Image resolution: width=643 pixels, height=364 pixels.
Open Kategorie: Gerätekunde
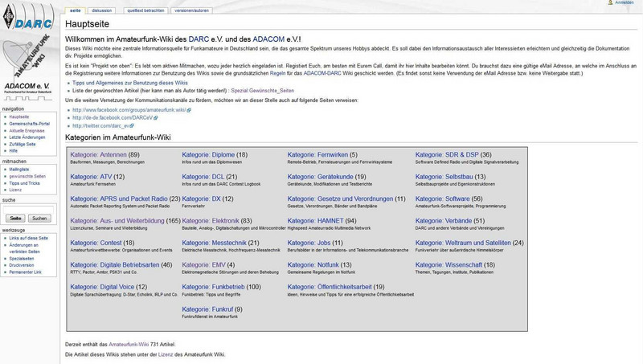click(320, 177)
